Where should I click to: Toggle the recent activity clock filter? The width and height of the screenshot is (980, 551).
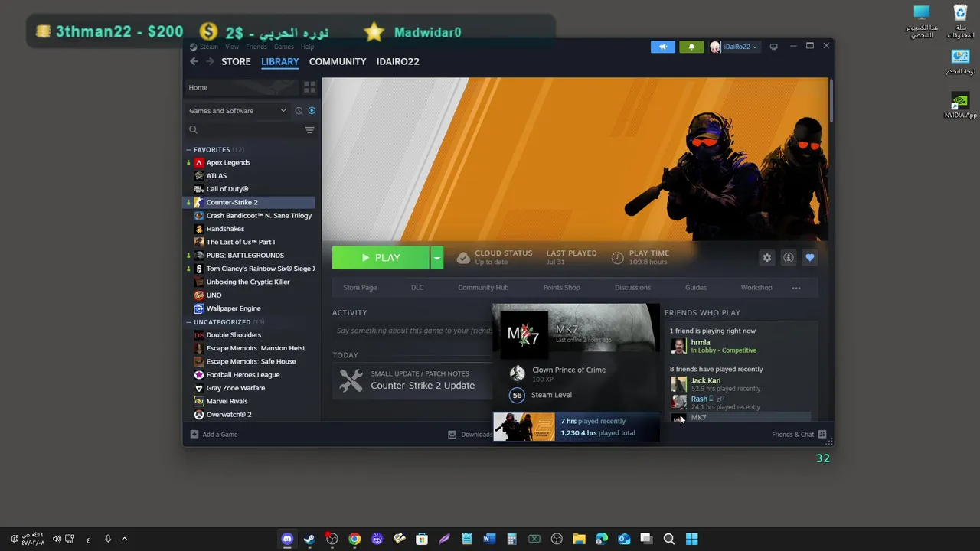point(299,111)
